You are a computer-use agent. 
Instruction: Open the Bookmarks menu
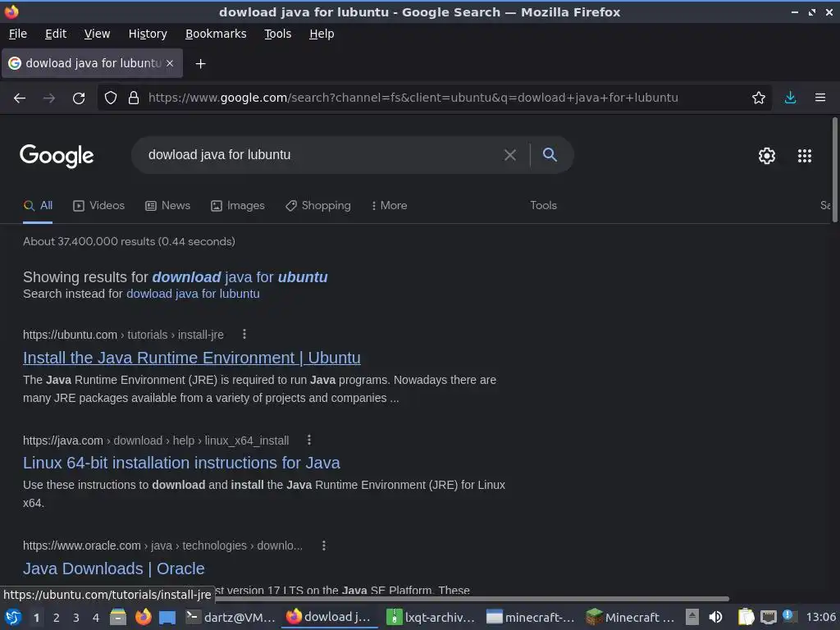(216, 34)
